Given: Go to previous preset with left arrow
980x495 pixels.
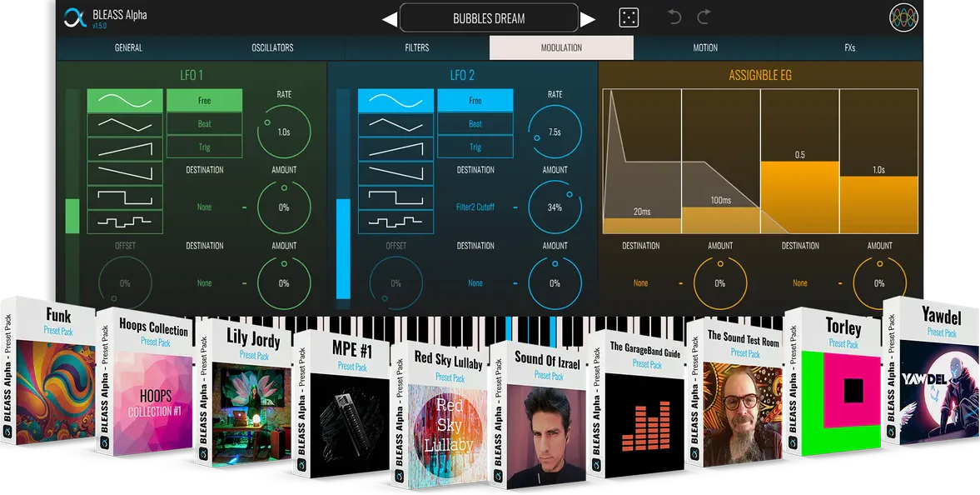Looking at the screenshot, I should click(x=390, y=19).
